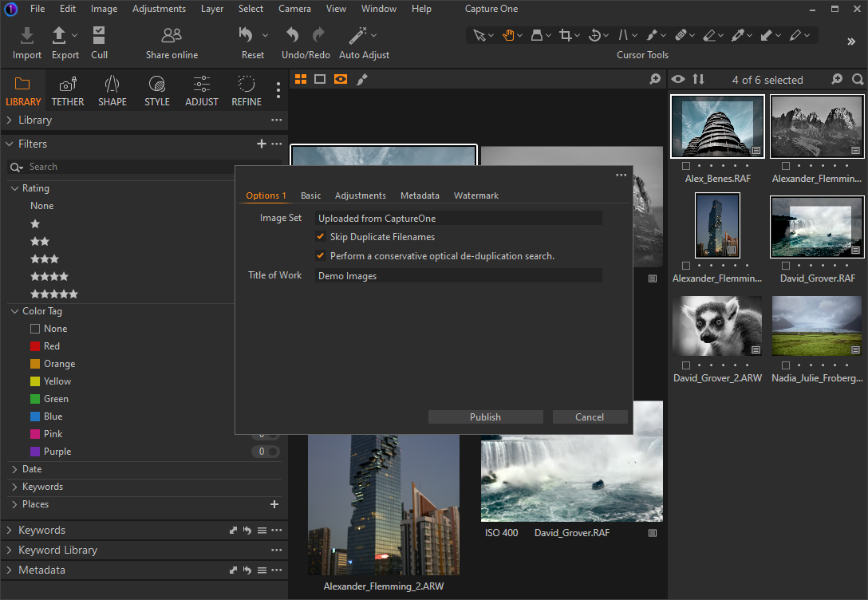Switch to the Watermark tab
Screen dimensions: 868x600
475,195
